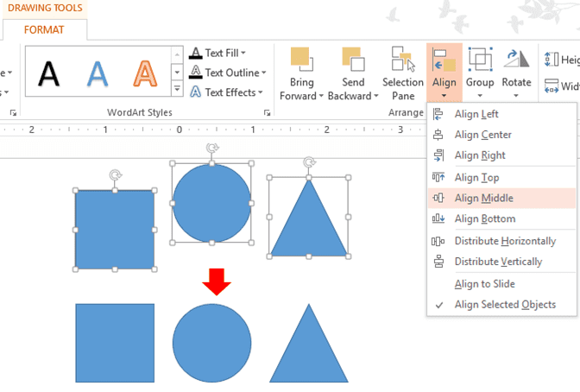The width and height of the screenshot is (580, 392).
Task: Click the Bring Forward icon
Action: pos(301,60)
